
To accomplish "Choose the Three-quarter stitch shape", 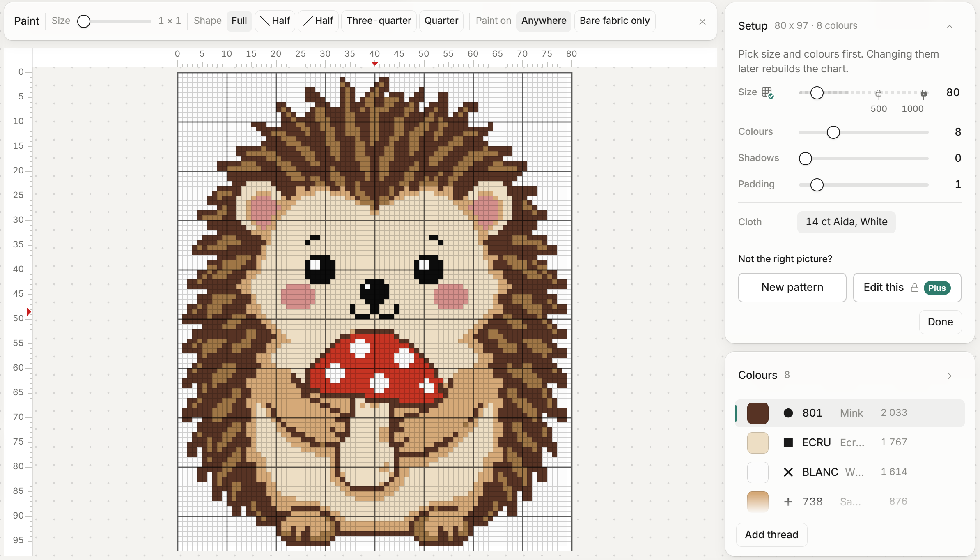I will coord(379,21).
